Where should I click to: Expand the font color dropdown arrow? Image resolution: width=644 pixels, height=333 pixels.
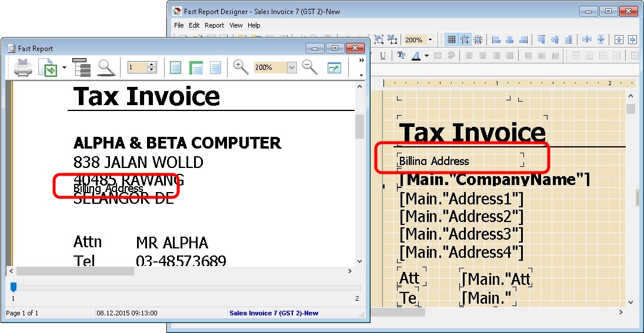pos(426,56)
